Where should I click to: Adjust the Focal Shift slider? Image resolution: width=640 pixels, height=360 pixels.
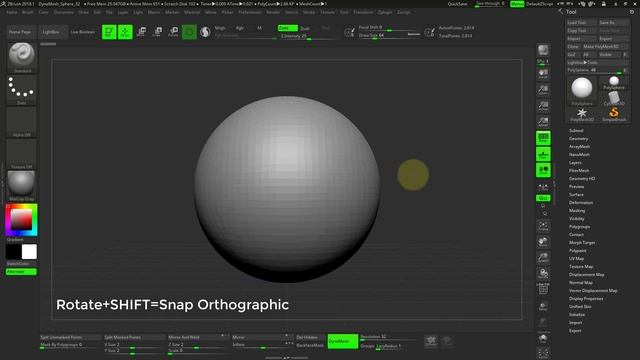click(389, 28)
